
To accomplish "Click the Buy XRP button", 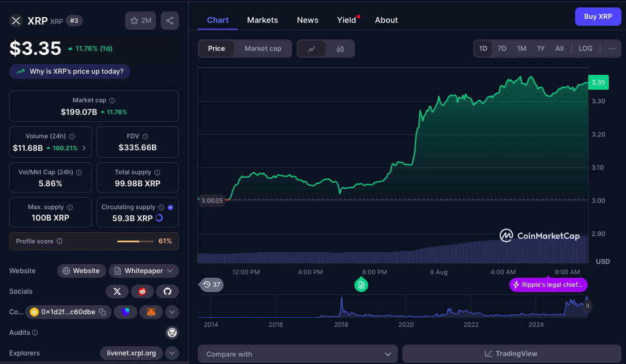I will click(598, 17).
